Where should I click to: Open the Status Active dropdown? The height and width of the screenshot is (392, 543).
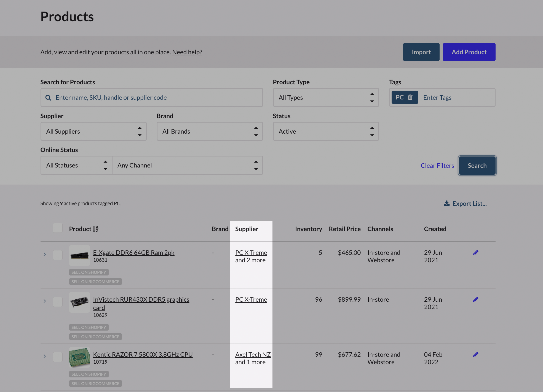[326, 131]
